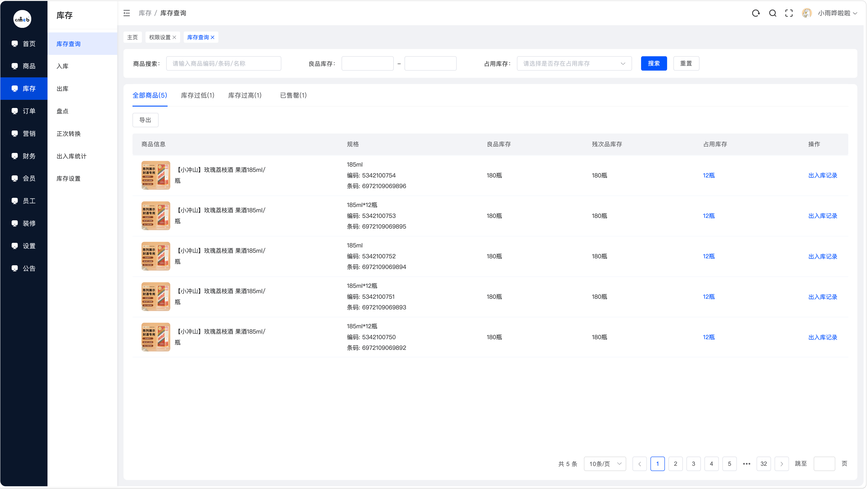Close the 权限设置 tab
The width and height of the screenshot is (868, 490).
174,37
